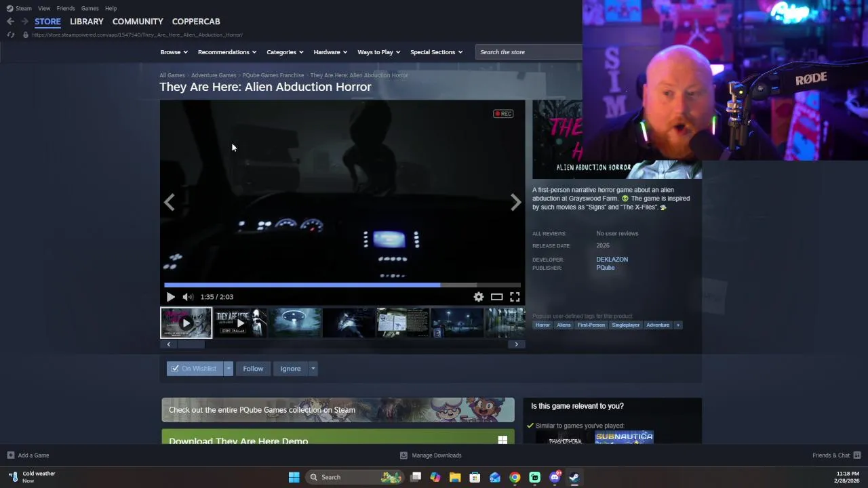Image resolution: width=868 pixels, height=488 pixels.
Task: Show previous media with left arrow
Action: tap(169, 202)
